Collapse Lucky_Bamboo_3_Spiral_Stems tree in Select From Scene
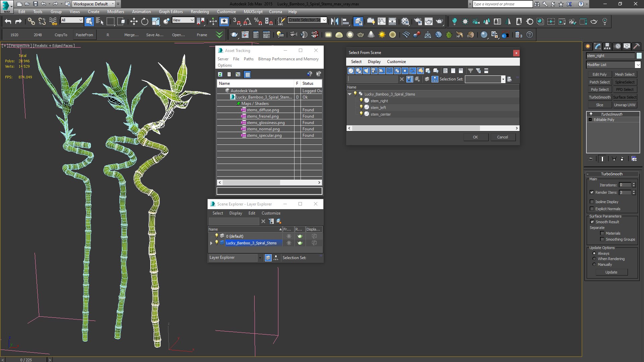Viewport: 644px width, 362px height. click(x=350, y=94)
